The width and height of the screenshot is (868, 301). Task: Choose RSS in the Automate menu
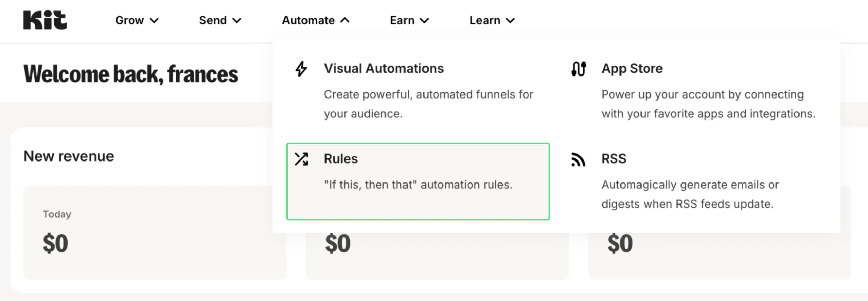point(614,159)
